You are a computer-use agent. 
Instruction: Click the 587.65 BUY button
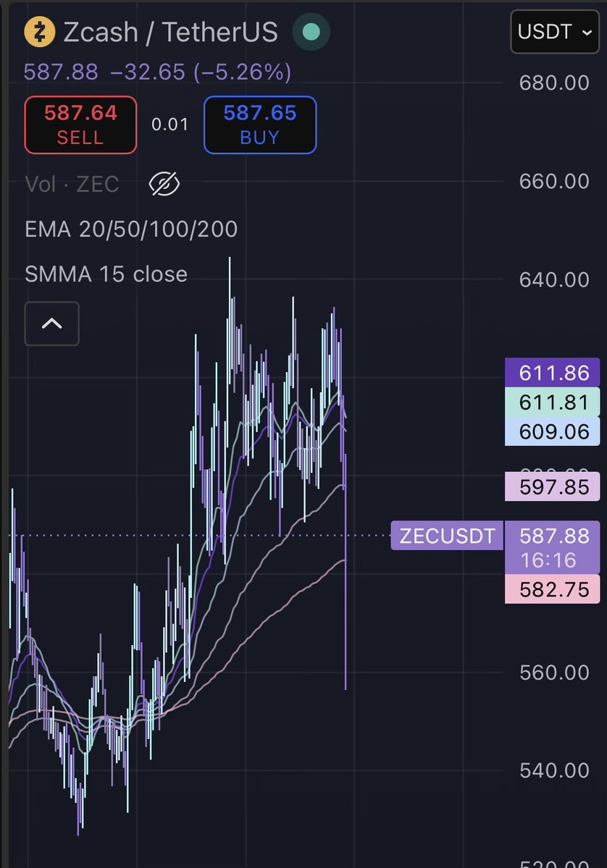click(260, 125)
